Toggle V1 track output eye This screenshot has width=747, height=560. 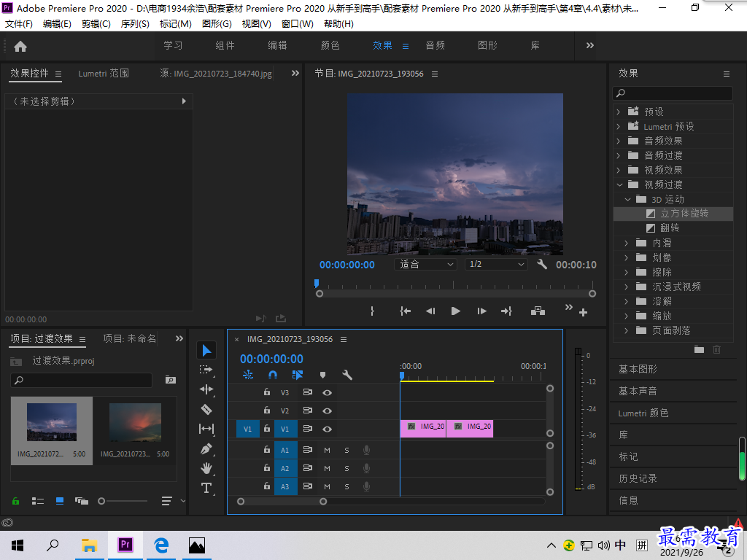[327, 429]
